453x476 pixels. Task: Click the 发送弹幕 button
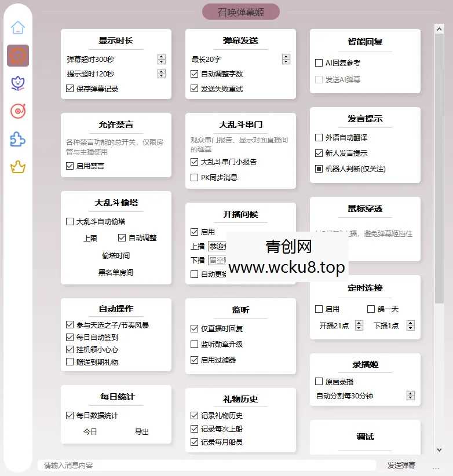click(x=401, y=465)
